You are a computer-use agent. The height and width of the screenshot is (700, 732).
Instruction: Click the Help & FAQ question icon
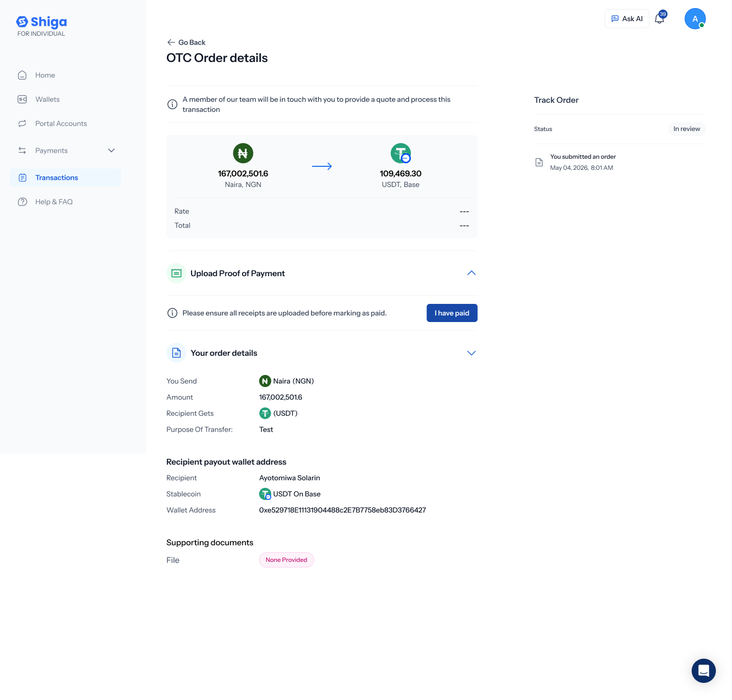(x=22, y=202)
